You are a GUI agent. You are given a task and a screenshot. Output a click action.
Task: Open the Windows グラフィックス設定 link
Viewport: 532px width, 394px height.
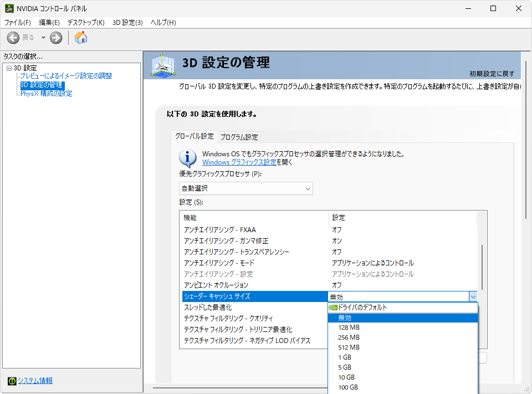tap(239, 162)
